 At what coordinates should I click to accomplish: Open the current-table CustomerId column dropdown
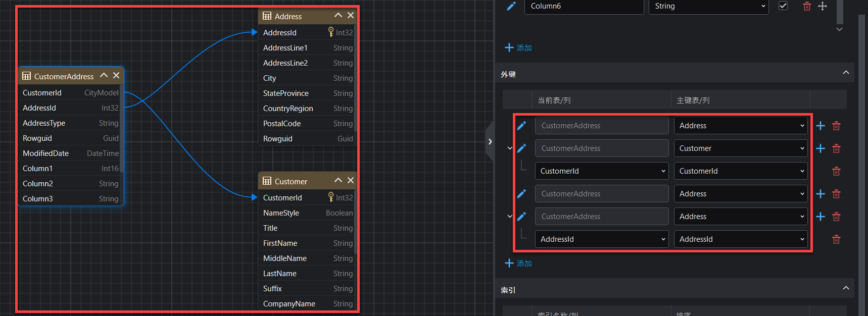click(x=602, y=171)
